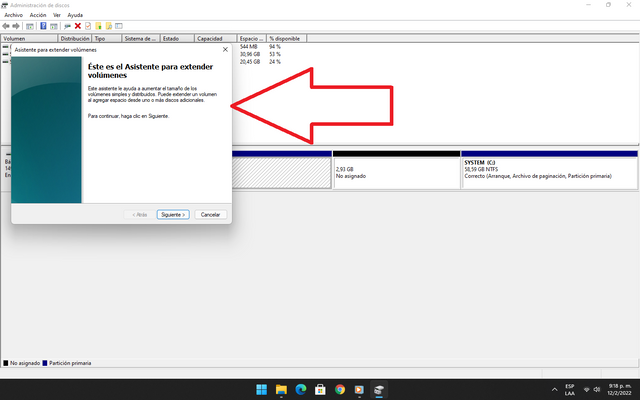
Task: Close the Asistente para extender volúmenes dialog
Action: pos(225,49)
